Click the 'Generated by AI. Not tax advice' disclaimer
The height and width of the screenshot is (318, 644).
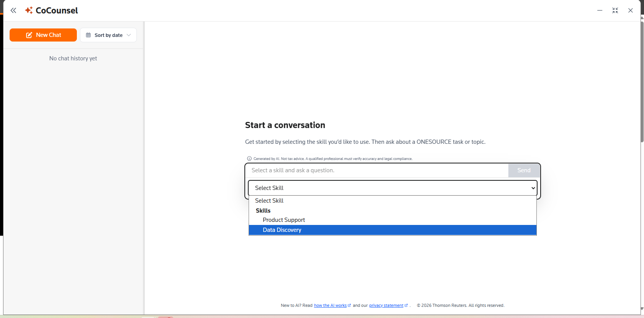(333, 158)
